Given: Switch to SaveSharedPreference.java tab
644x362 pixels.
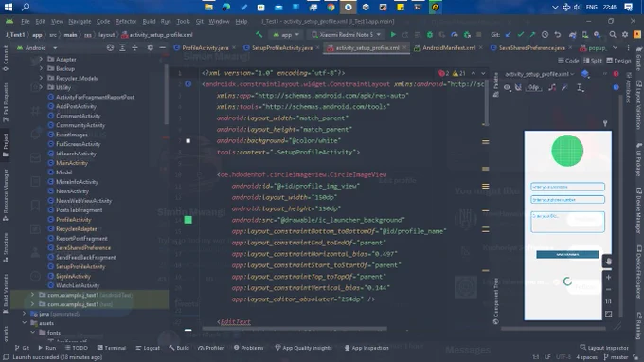Looking at the screenshot, I should 531,48.
